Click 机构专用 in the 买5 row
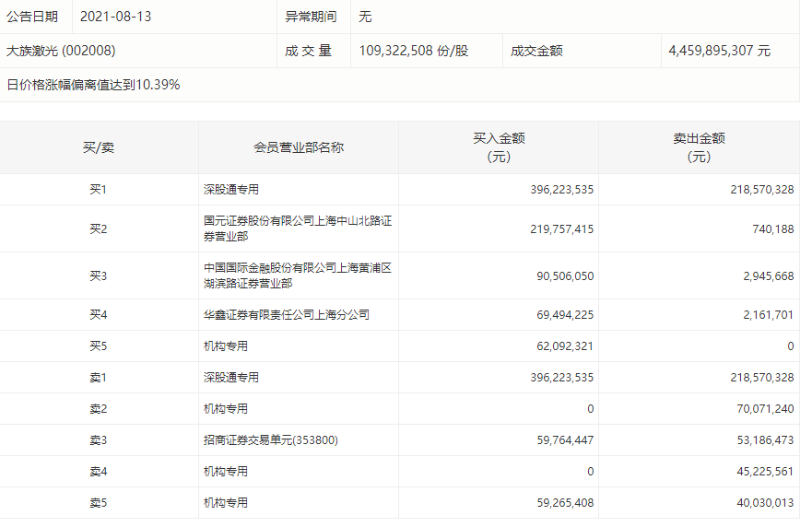The width and height of the screenshot is (812, 527). [x=226, y=346]
